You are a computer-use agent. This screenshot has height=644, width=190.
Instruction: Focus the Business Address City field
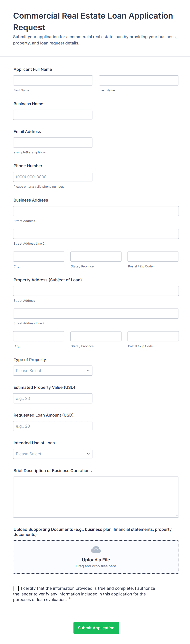[x=39, y=256]
